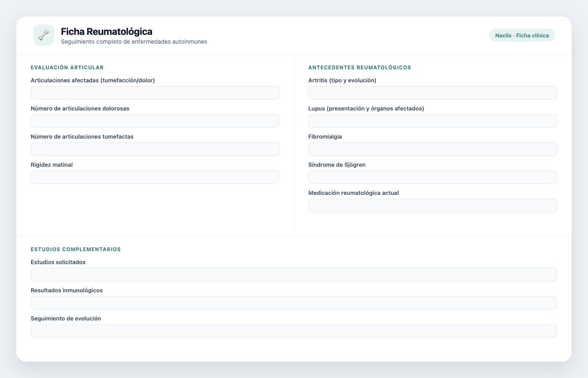The width and height of the screenshot is (588, 378).
Task: Click the Naclix · Ficha clínica badge
Action: click(x=522, y=35)
